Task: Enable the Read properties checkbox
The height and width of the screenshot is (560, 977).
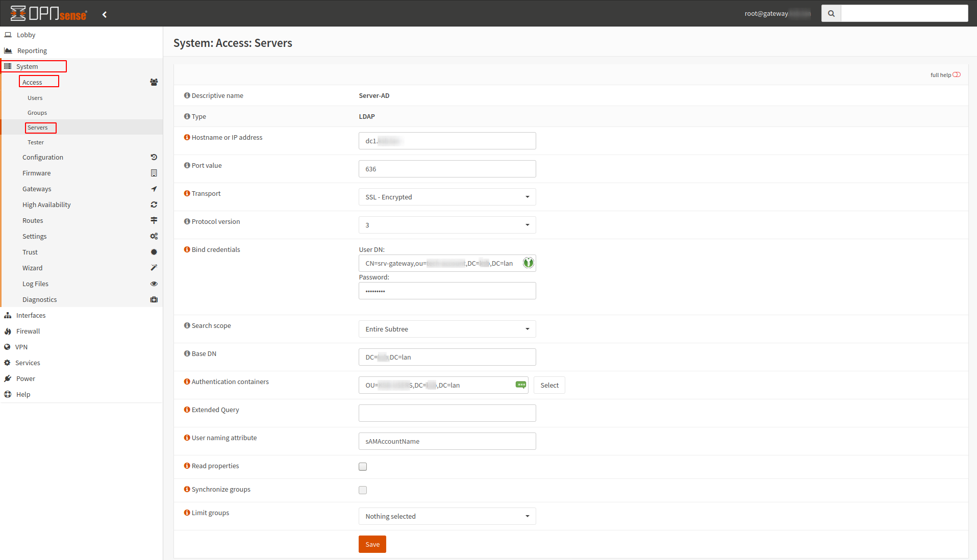Action: coord(363,467)
